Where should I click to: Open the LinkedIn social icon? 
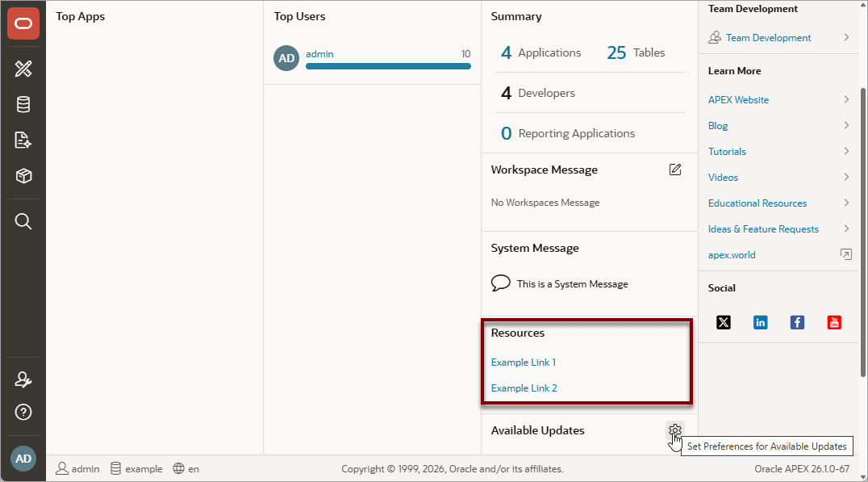(761, 322)
